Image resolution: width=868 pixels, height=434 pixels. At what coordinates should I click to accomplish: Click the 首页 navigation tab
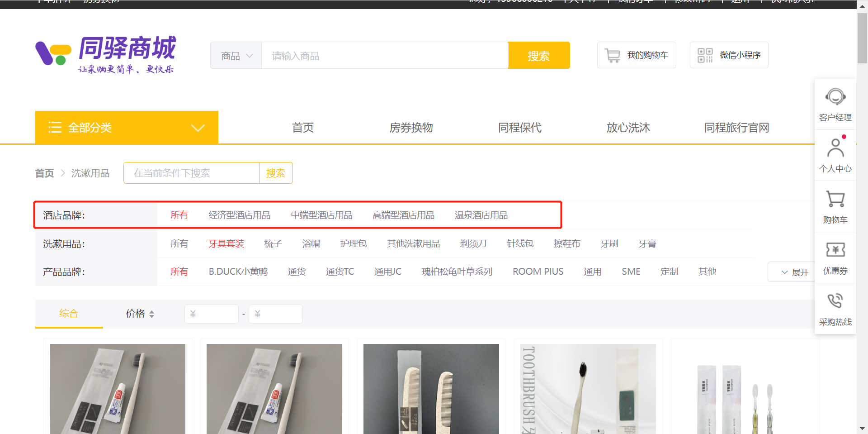(303, 128)
